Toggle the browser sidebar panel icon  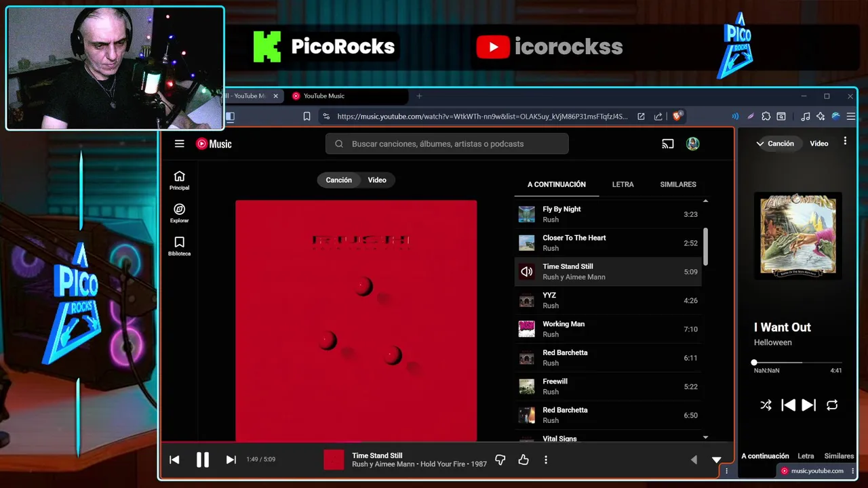point(230,117)
